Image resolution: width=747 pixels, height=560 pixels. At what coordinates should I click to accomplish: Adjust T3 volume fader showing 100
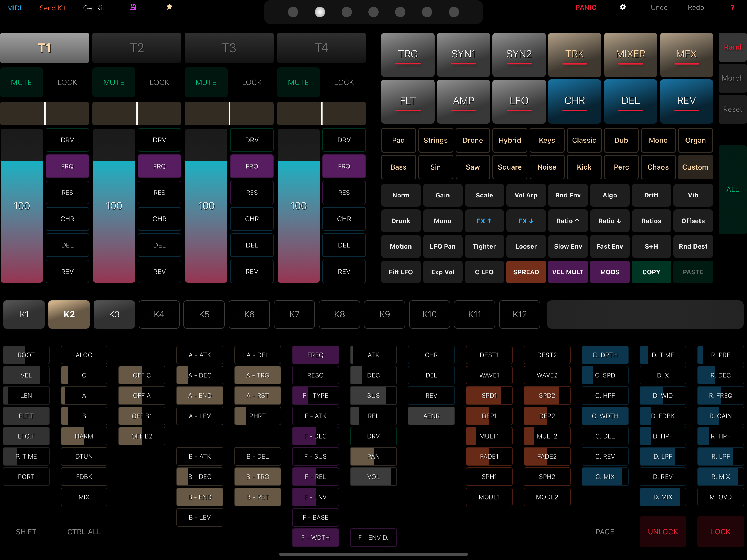pyautogui.click(x=206, y=206)
